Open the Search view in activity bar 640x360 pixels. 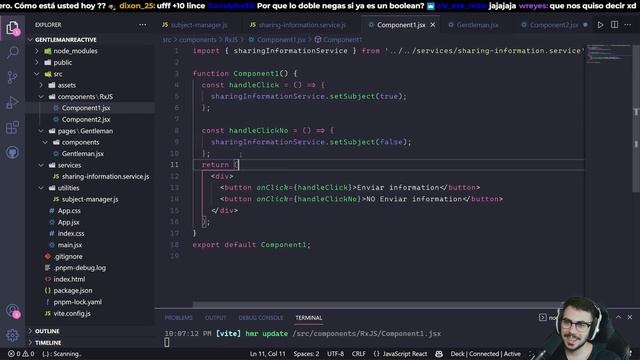13,52
